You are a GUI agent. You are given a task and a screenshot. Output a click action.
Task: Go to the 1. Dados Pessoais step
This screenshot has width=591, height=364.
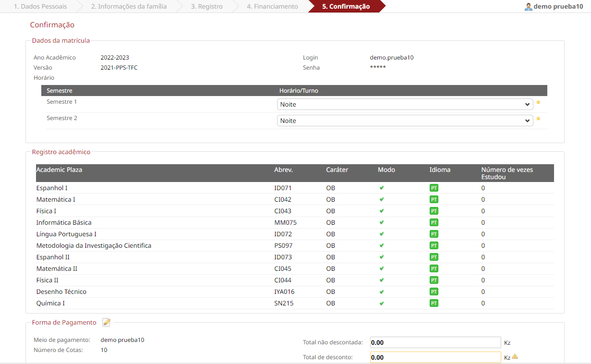pyautogui.click(x=40, y=7)
